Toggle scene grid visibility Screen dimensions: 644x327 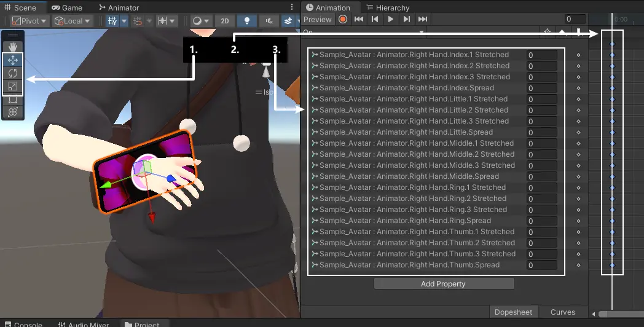tap(112, 21)
